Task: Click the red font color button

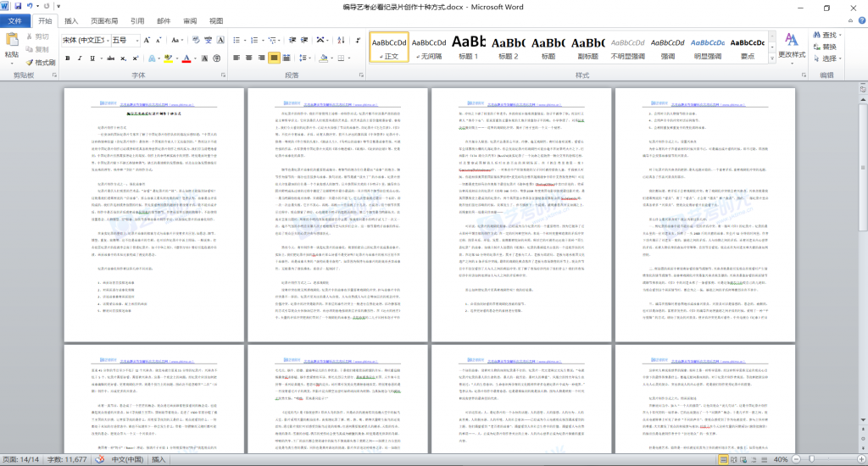Action: 186,58
